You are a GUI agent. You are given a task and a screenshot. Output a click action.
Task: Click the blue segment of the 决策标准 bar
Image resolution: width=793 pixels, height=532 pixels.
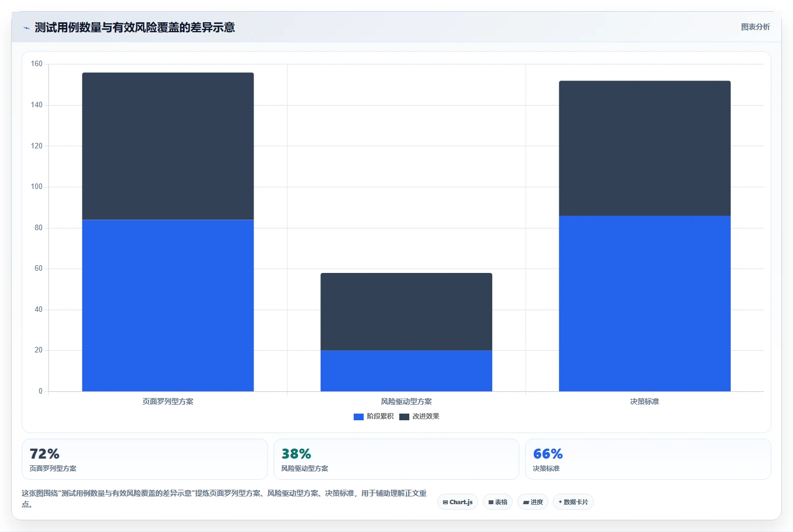click(645, 304)
